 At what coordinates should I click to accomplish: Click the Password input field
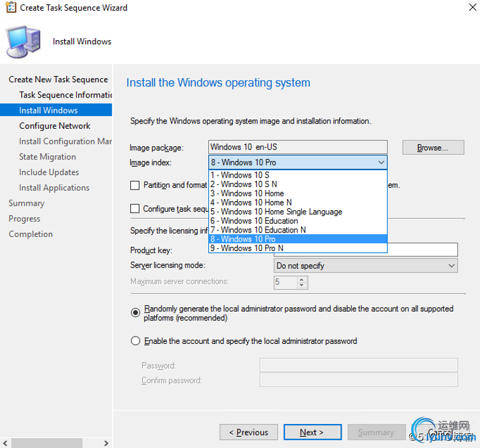pyautogui.click(x=358, y=365)
